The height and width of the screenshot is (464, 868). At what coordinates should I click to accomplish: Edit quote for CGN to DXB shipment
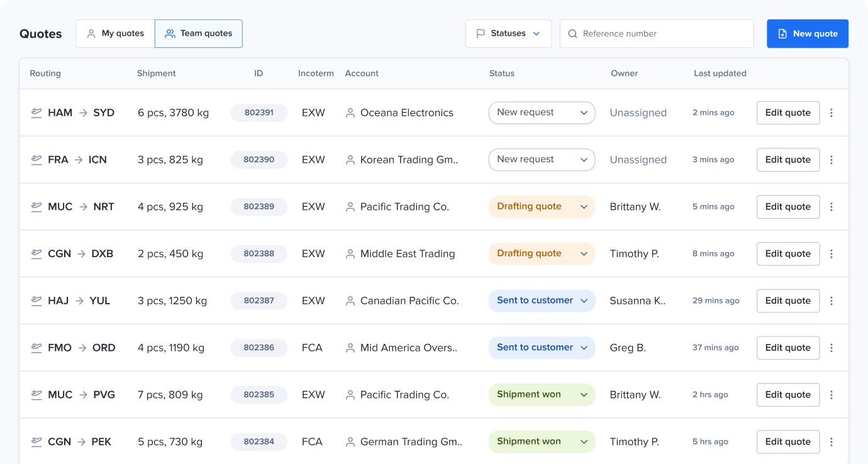[x=788, y=254]
